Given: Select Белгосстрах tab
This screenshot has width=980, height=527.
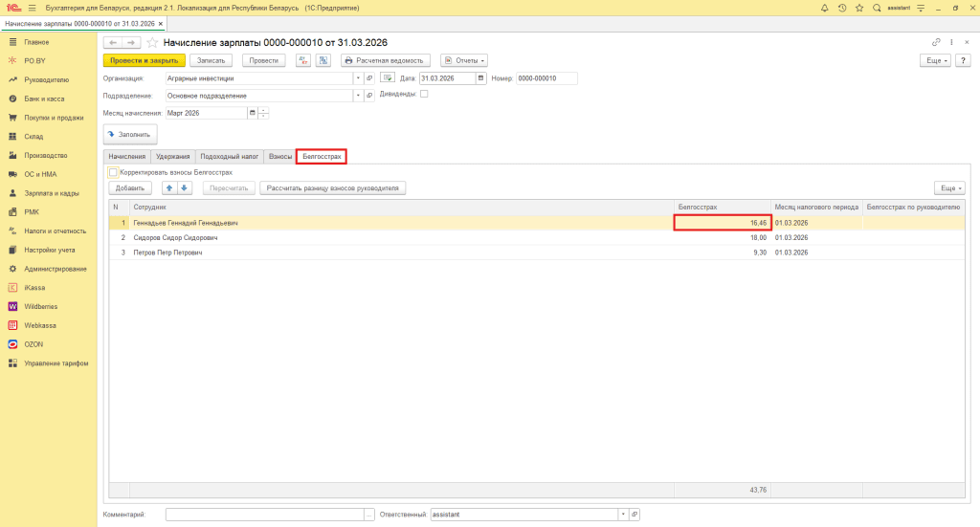Looking at the screenshot, I should (322, 157).
